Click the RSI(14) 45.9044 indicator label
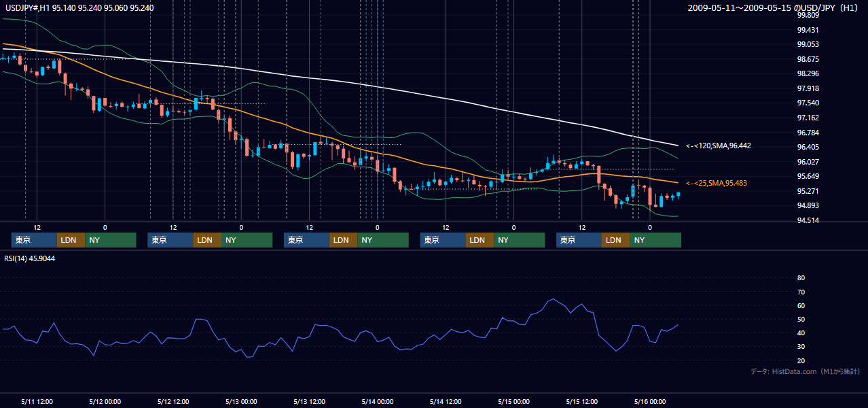The width and height of the screenshot is (868, 408). click(x=29, y=258)
